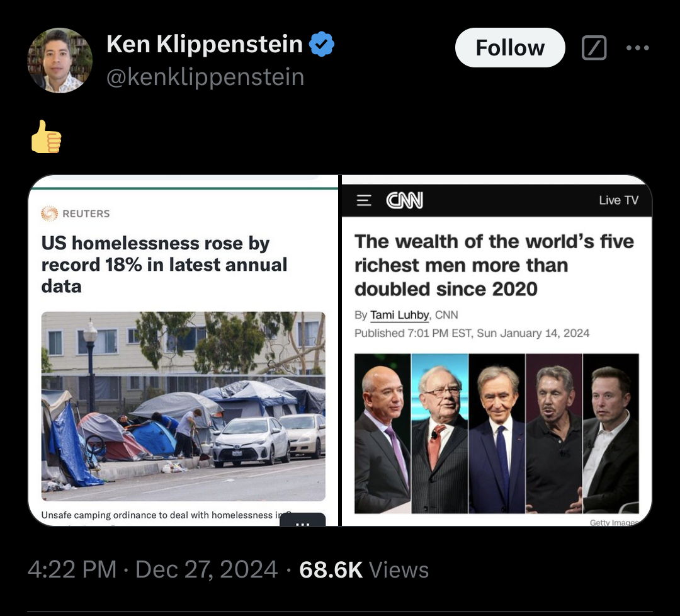Click the Follow button

pos(510,47)
